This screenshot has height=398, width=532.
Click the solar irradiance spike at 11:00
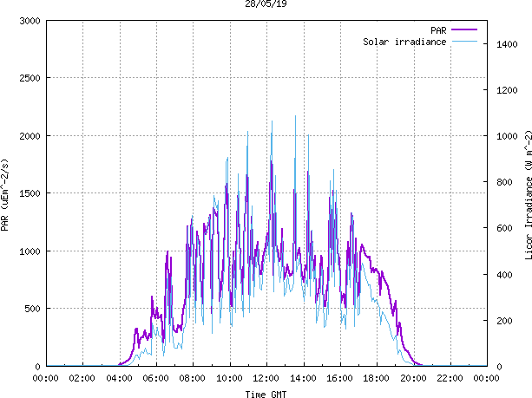(x=247, y=132)
